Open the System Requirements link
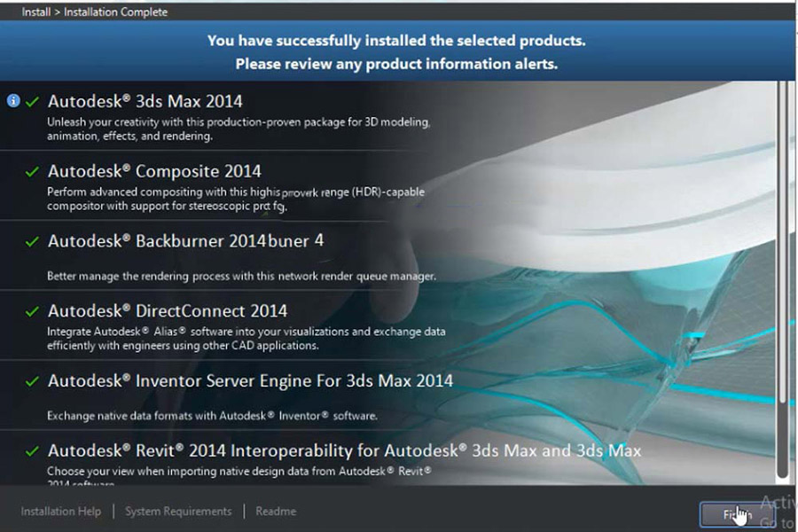 [x=178, y=511]
